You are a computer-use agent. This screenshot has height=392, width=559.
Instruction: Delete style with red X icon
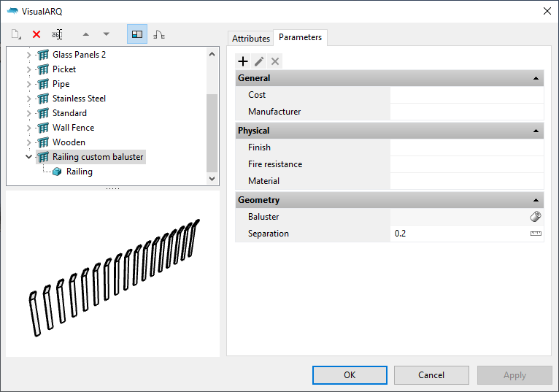click(x=36, y=34)
